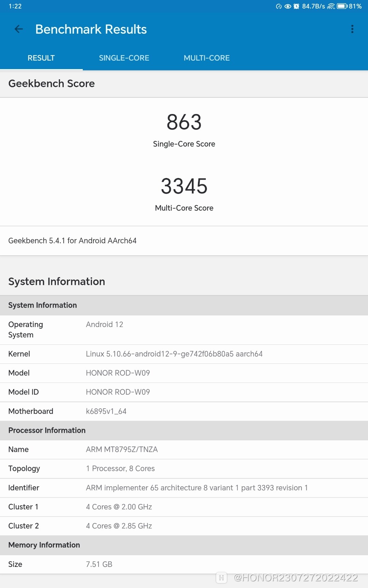Tap the HONOR watermark logo icon
This screenshot has width=368, height=588.
221,577
